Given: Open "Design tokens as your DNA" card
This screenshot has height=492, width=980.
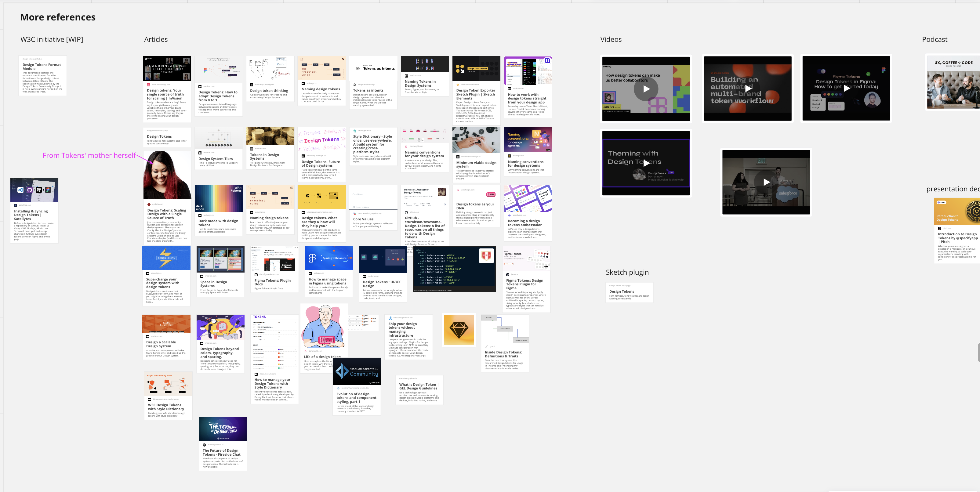Looking at the screenshot, I should [476, 206].
